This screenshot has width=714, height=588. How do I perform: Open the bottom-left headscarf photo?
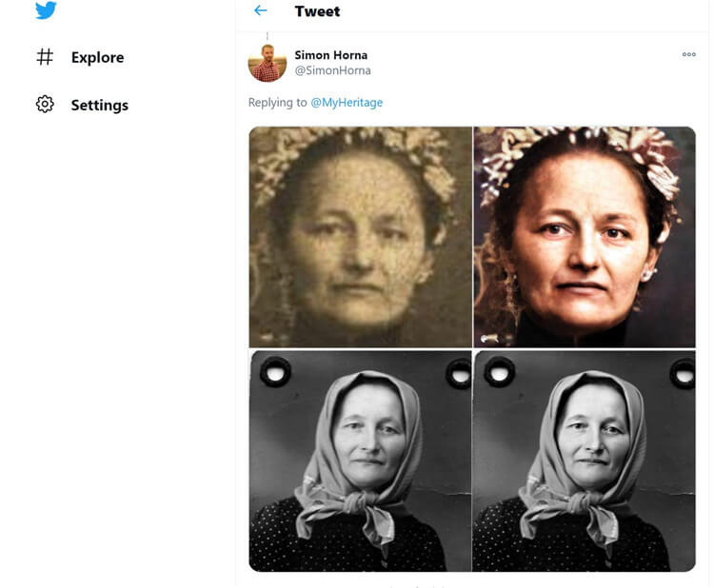coord(361,461)
